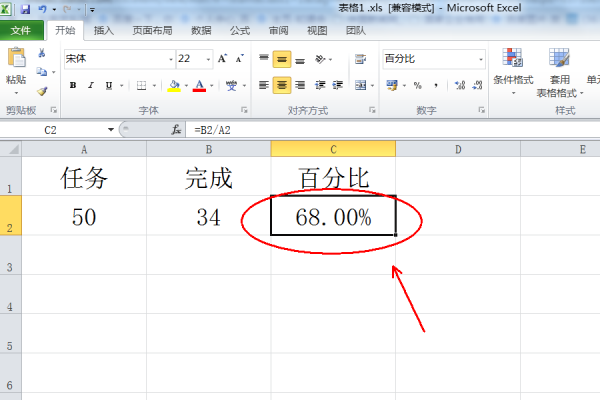Toggle bottom vertical alignment
Screen dimensions: 600x400
300,59
